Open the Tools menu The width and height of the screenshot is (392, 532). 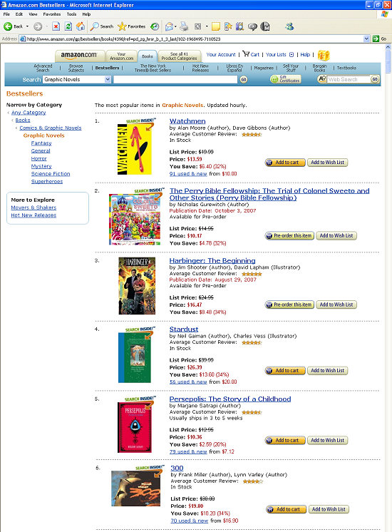click(71, 14)
